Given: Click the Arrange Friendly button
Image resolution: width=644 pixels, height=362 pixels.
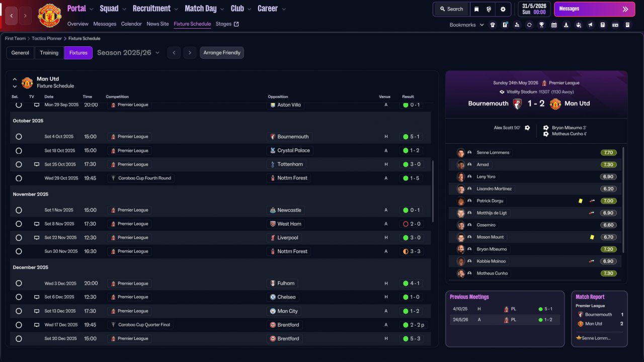Looking at the screenshot, I should 222,53.
